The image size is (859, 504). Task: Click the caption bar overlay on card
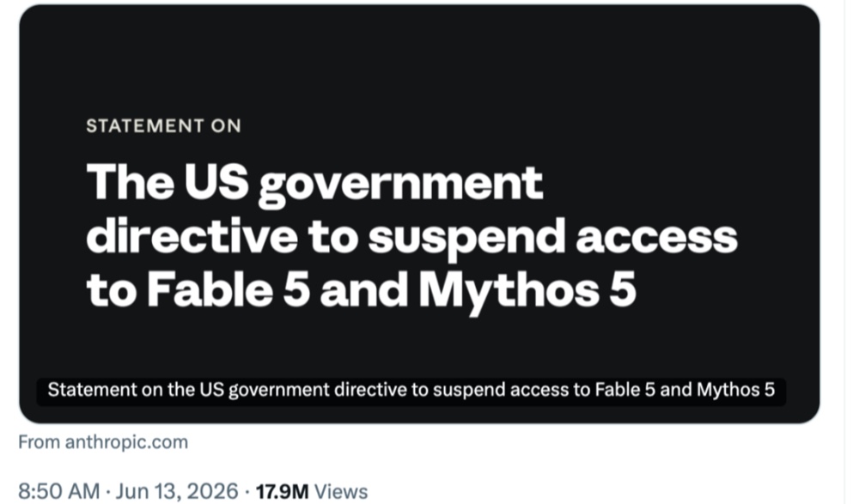point(411,391)
